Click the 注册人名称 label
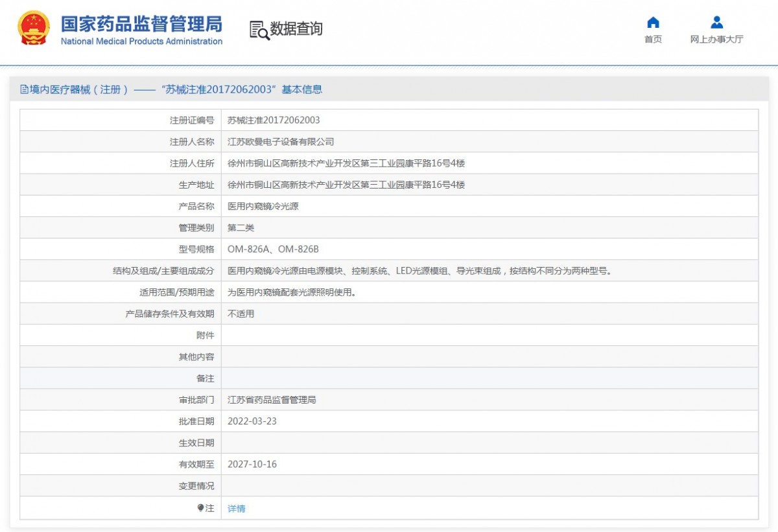The image size is (778, 532). click(x=192, y=141)
